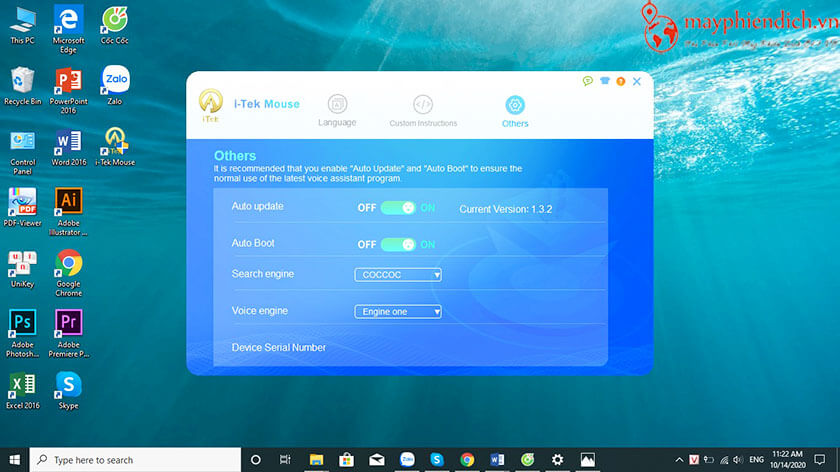Click the orange help icon
840x472 pixels.
(x=621, y=81)
